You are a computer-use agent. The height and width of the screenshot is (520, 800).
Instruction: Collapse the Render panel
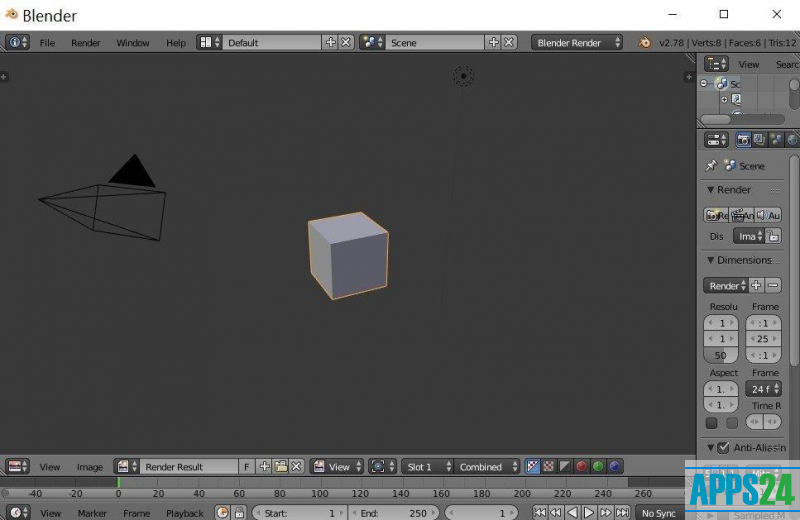coord(710,190)
